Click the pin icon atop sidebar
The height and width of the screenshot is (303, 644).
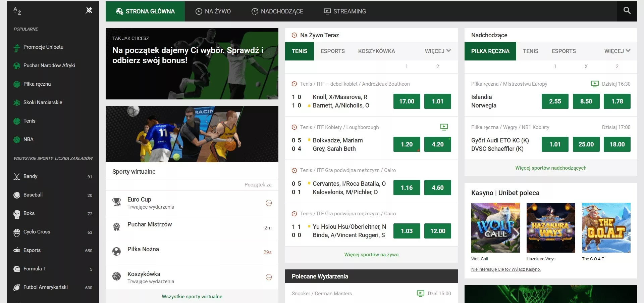tap(89, 10)
